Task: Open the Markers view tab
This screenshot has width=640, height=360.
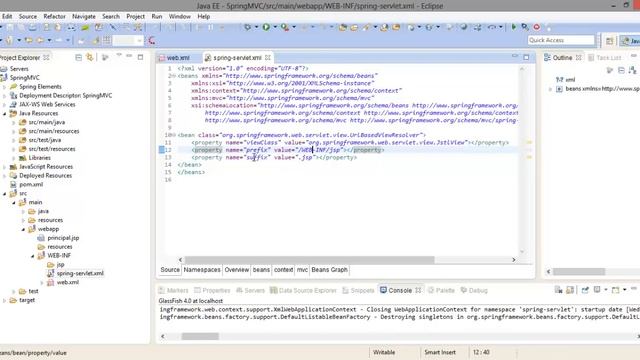Action: [173, 290]
